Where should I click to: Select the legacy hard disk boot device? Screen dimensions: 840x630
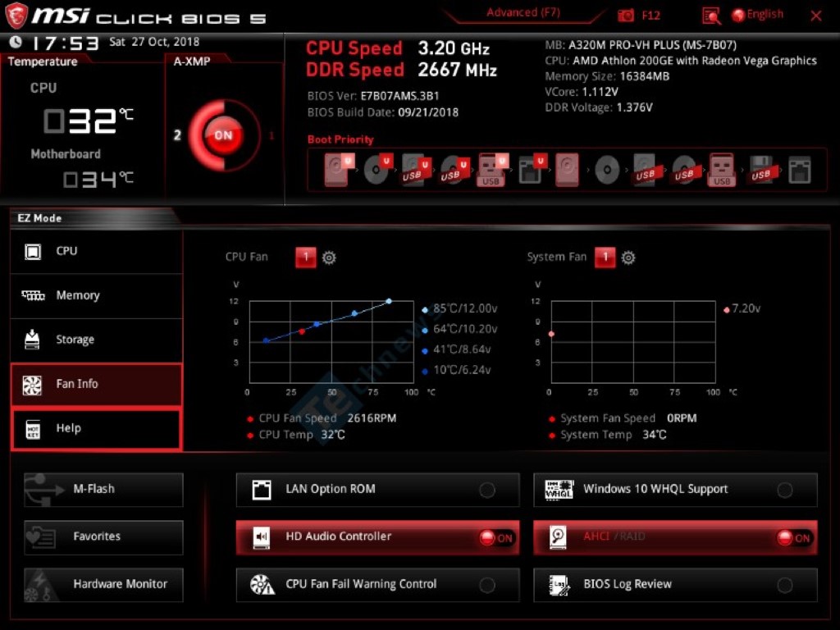pos(568,170)
